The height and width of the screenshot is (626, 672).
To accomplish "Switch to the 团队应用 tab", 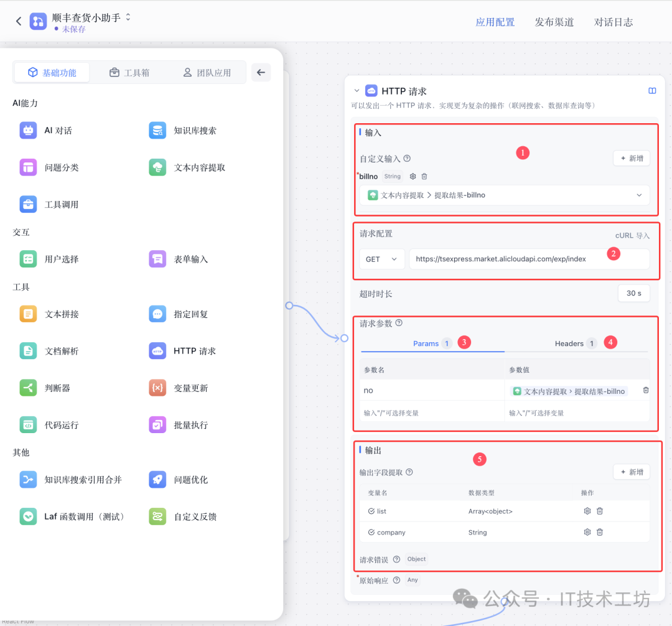I will (207, 72).
